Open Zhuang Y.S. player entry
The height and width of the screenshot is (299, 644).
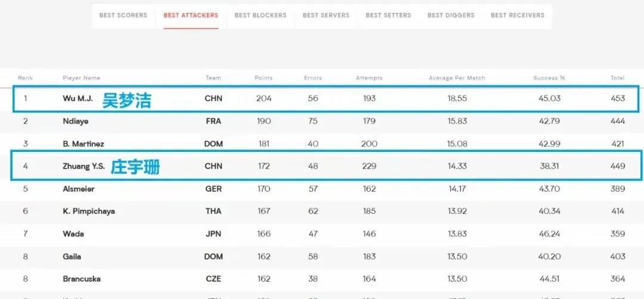(x=84, y=166)
